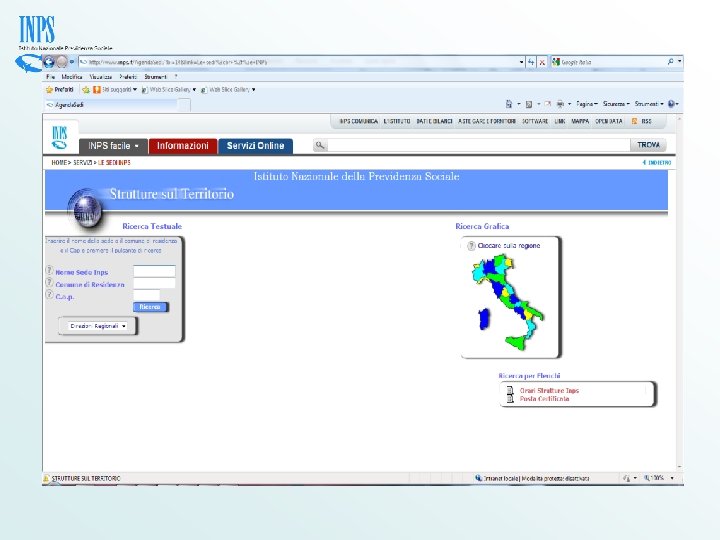The width and height of the screenshot is (720, 540).
Task: Click the TROVA search button
Action: 648,145
